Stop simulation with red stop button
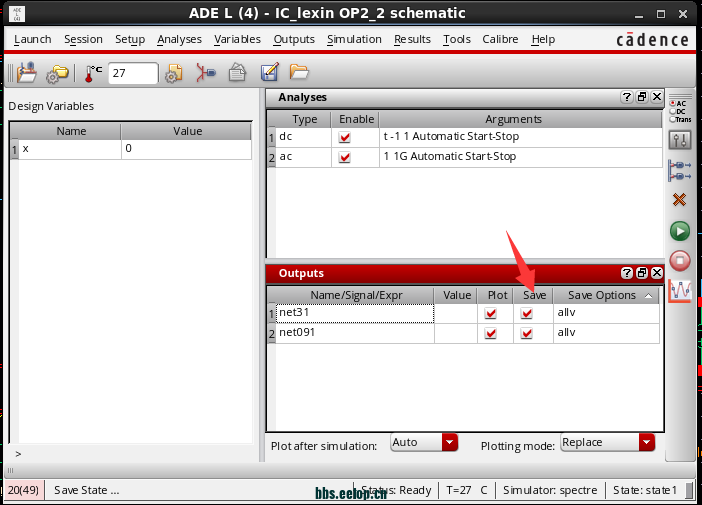702x505 pixels. pos(680,261)
